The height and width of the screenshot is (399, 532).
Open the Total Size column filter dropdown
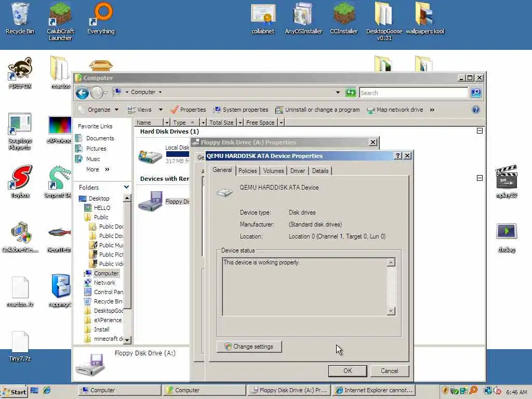[x=240, y=123]
